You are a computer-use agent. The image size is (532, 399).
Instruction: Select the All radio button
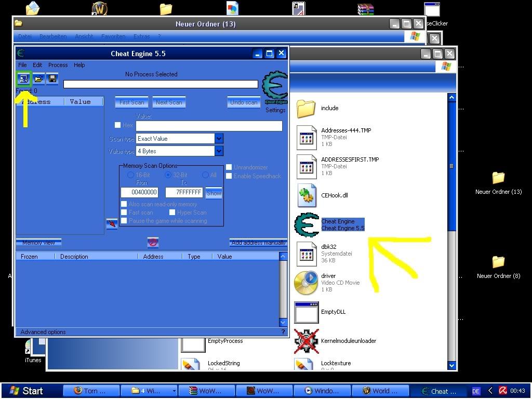(x=205, y=175)
